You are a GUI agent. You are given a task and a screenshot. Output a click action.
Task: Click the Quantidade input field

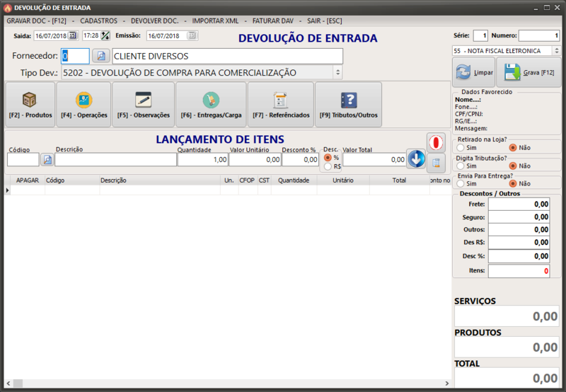point(203,159)
